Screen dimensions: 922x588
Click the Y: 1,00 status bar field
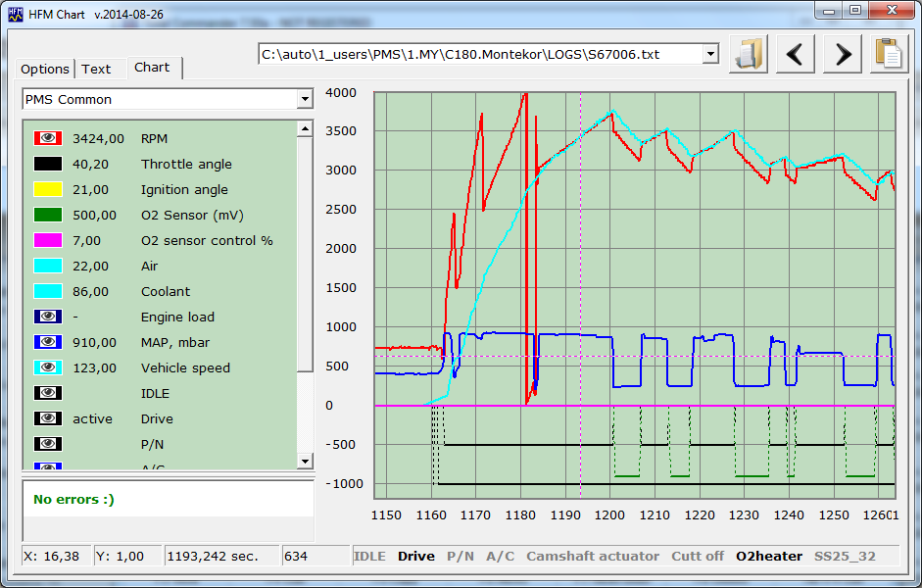(x=127, y=557)
